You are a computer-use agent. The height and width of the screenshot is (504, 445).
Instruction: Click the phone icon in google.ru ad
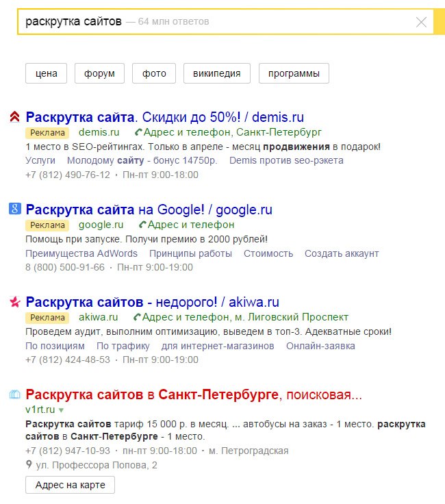[x=142, y=225]
